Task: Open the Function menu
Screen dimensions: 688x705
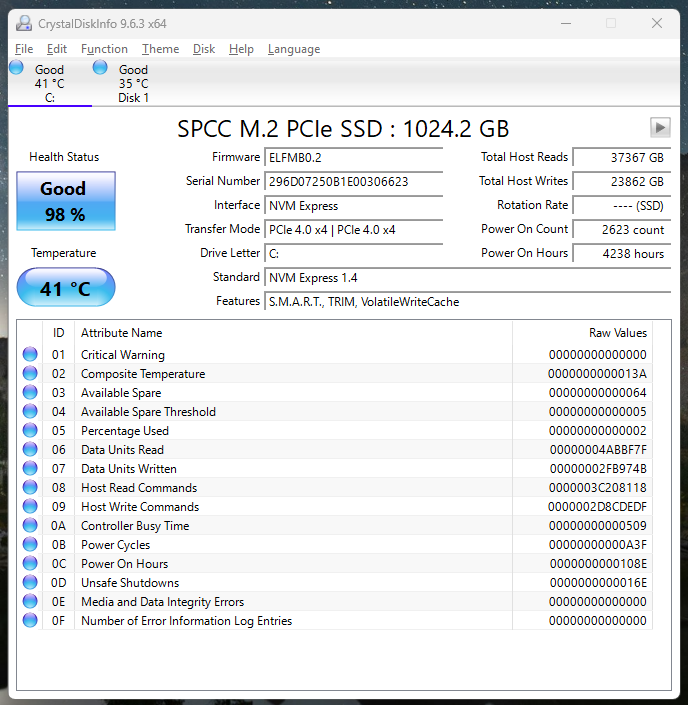Action: tap(104, 49)
